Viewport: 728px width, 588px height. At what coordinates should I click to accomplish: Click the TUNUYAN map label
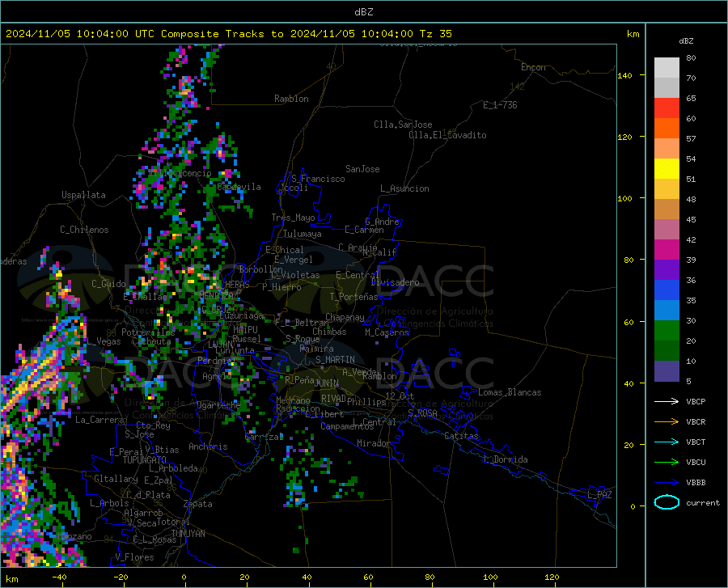tap(188, 534)
